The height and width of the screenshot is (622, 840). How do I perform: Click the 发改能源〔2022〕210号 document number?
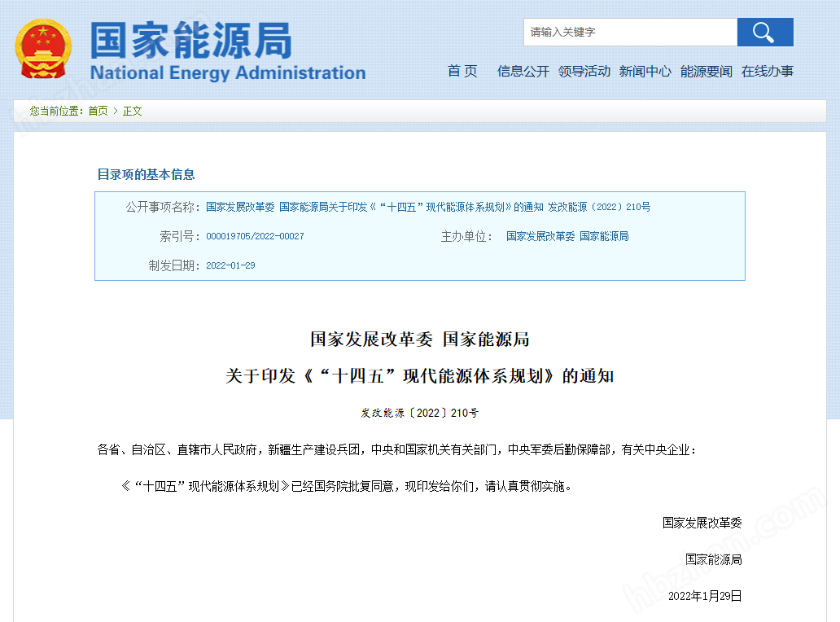point(419,413)
